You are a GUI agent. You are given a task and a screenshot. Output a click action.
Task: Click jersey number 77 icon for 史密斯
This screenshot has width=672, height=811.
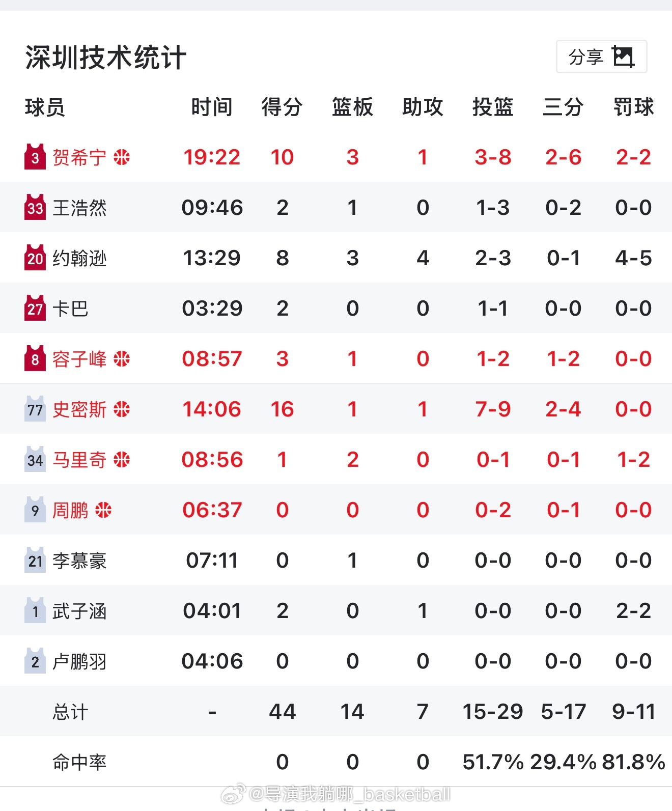pos(35,409)
